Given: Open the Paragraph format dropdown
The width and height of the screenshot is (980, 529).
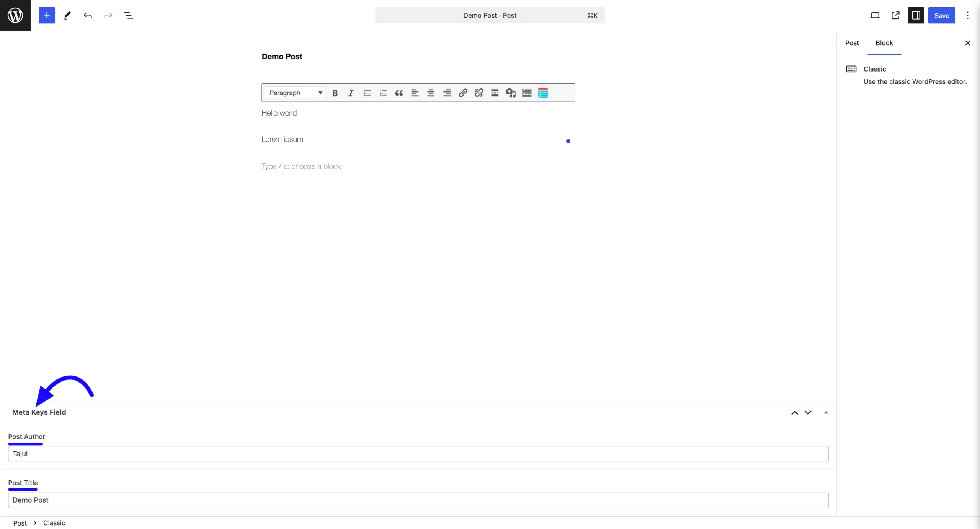Looking at the screenshot, I should 295,93.
